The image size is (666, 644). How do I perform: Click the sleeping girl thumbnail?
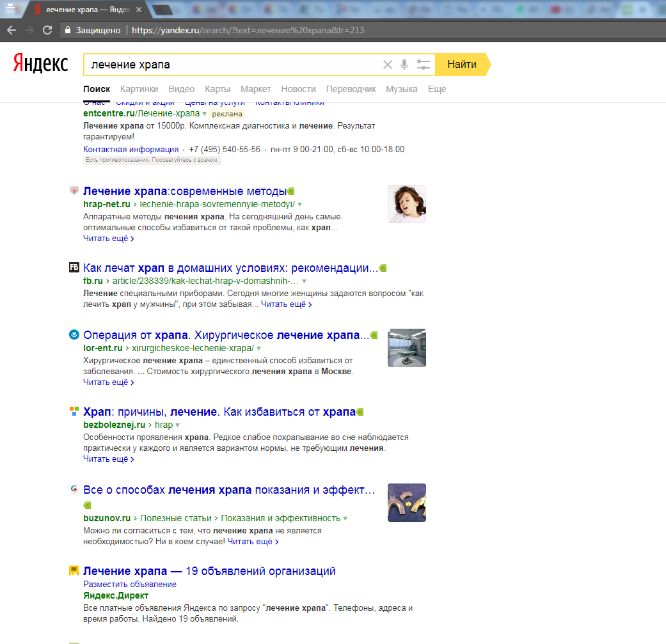point(407,204)
